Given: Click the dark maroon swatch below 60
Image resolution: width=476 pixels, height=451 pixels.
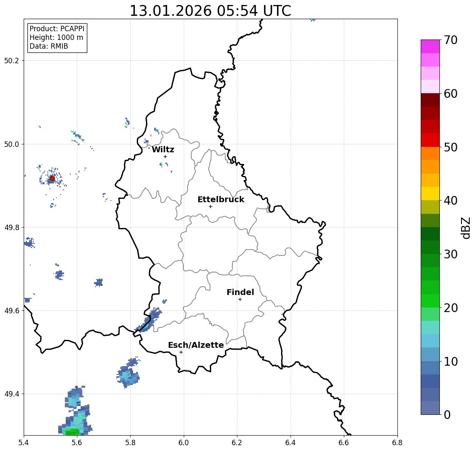Looking at the screenshot, I should [430, 100].
